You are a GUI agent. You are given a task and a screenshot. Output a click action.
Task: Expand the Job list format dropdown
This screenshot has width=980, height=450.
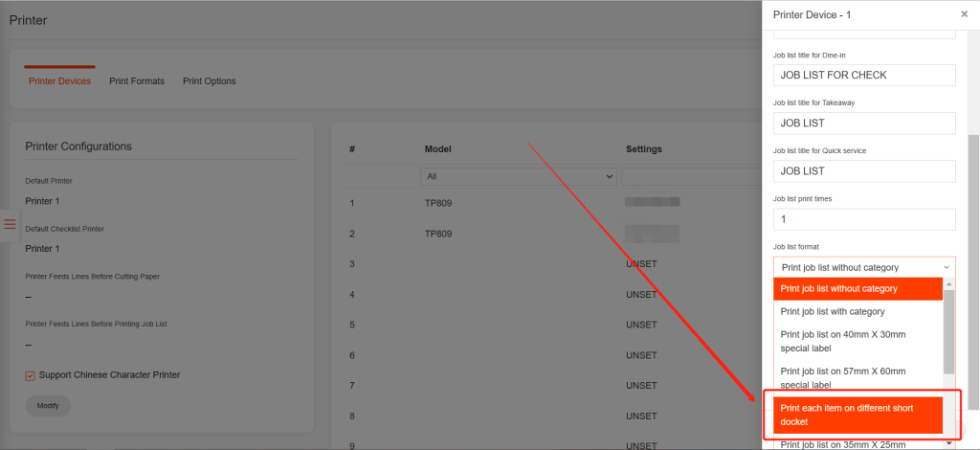point(864,267)
